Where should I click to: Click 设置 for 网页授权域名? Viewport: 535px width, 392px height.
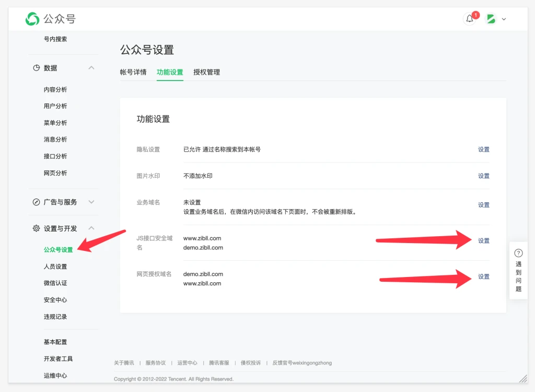[x=484, y=276]
